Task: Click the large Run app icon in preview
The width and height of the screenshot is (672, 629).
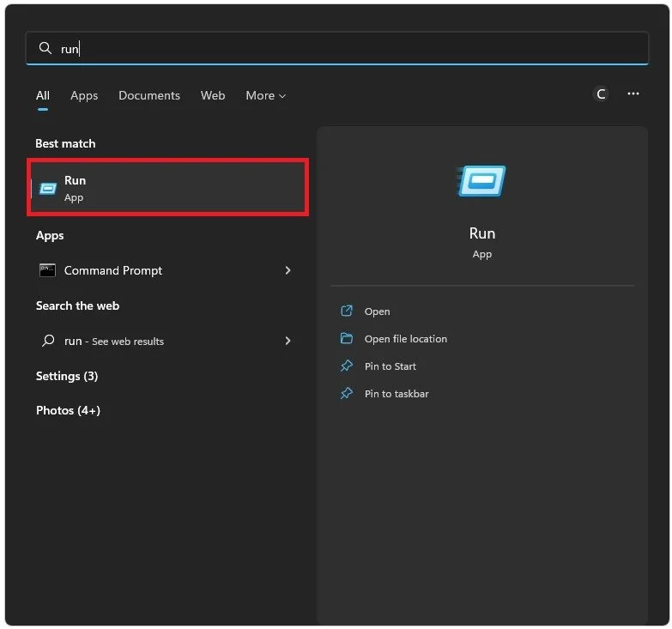Action: [481, 181]
